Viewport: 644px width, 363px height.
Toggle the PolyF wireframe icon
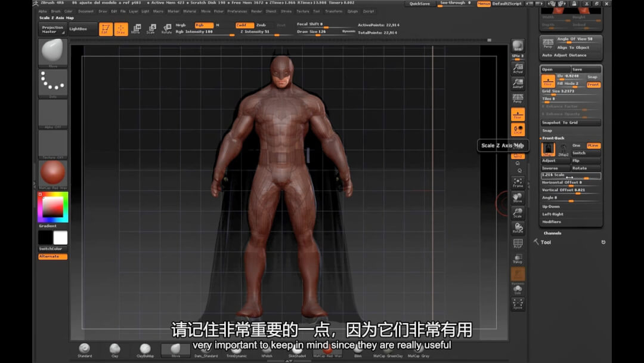(518, 244)
